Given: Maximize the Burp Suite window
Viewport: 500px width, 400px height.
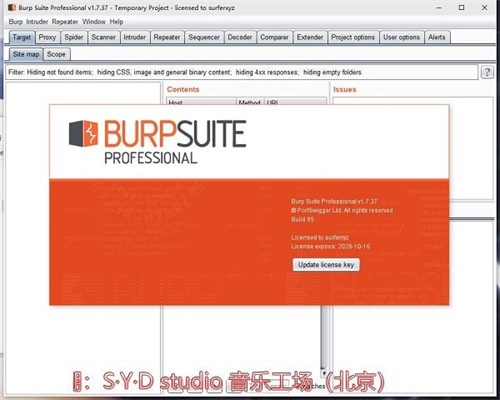Looking at the screenshot, I should (462, 7).
